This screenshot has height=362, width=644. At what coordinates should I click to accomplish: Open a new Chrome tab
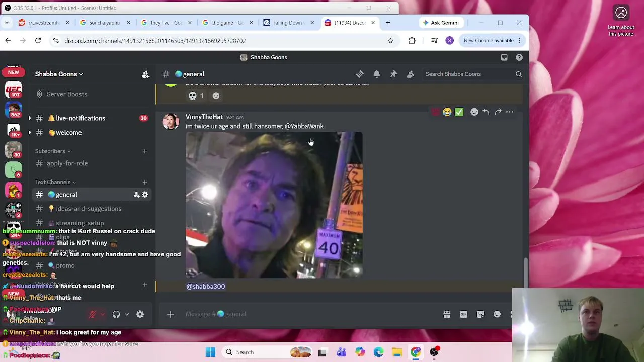pyautogui.click(x=388, y=23)
